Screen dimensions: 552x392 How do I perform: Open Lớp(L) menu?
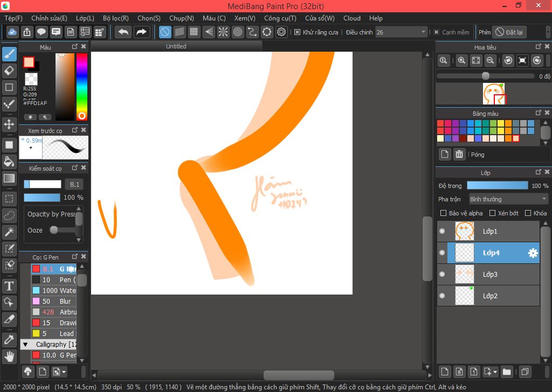[85, 18]
